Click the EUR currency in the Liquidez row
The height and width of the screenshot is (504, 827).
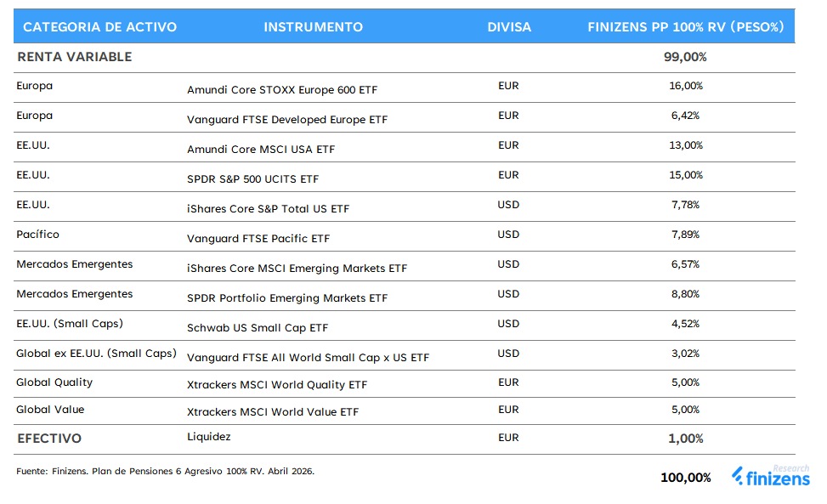pos(508,438)
